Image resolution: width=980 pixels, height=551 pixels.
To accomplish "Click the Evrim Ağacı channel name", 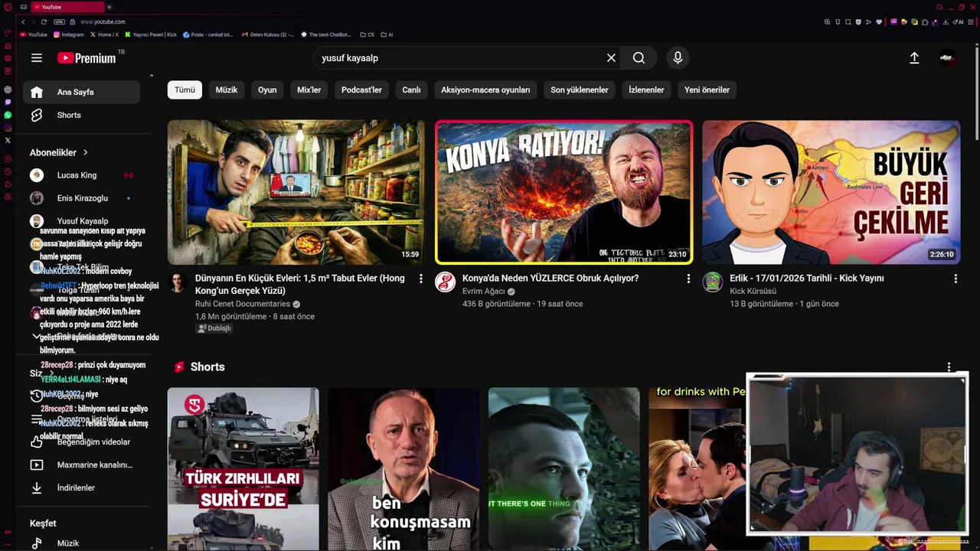I will (484, 292).
